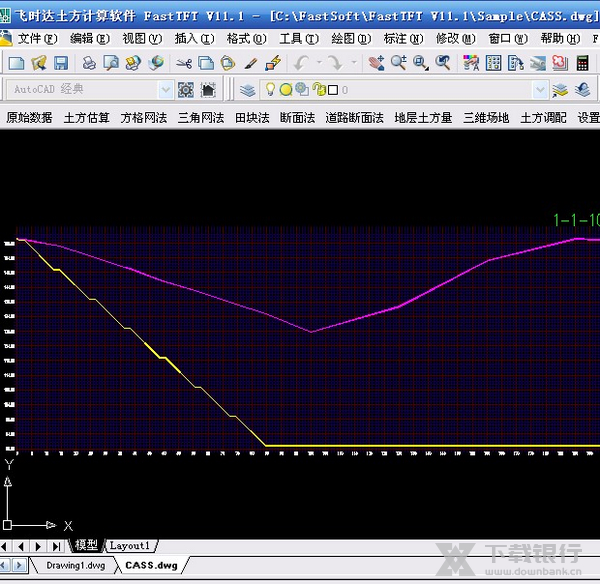This screenshot has height=584, width=600.
Task: Toggle layer freeze sun icon
Action: [285, 90]
